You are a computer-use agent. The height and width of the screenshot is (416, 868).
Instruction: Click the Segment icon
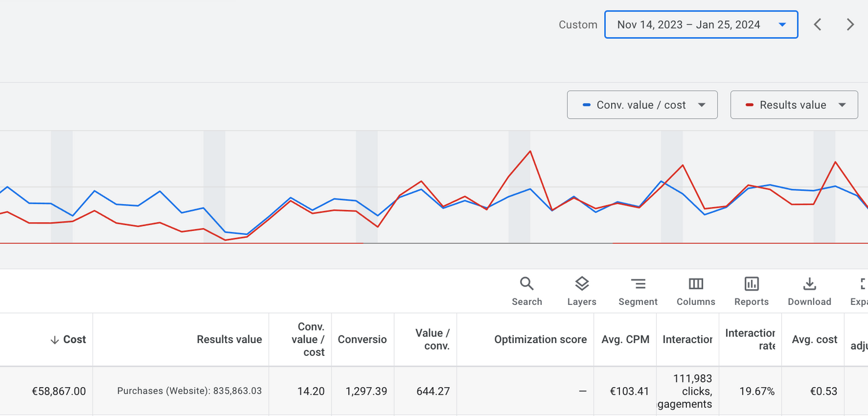(638, 284)
